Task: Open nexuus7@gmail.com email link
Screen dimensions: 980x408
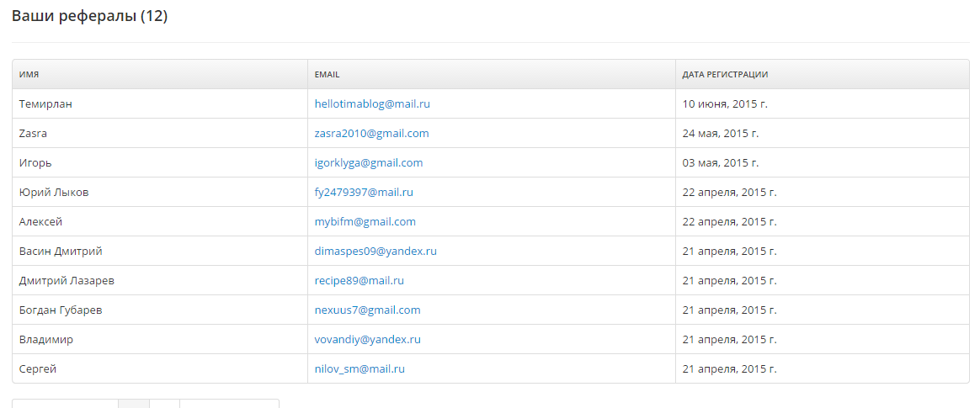Action: [367, 310]
